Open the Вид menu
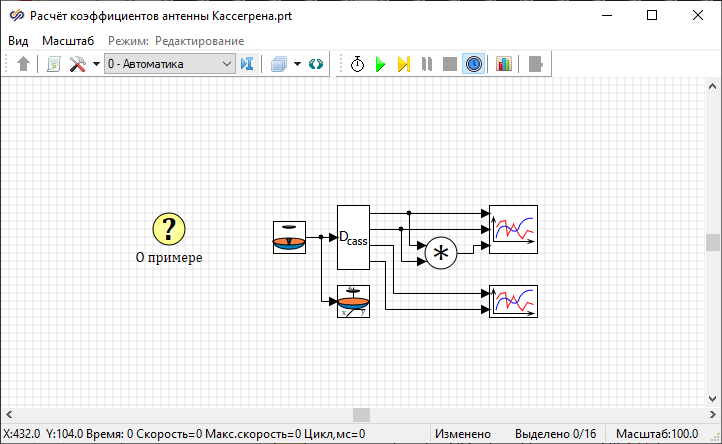 pos(18,40)
